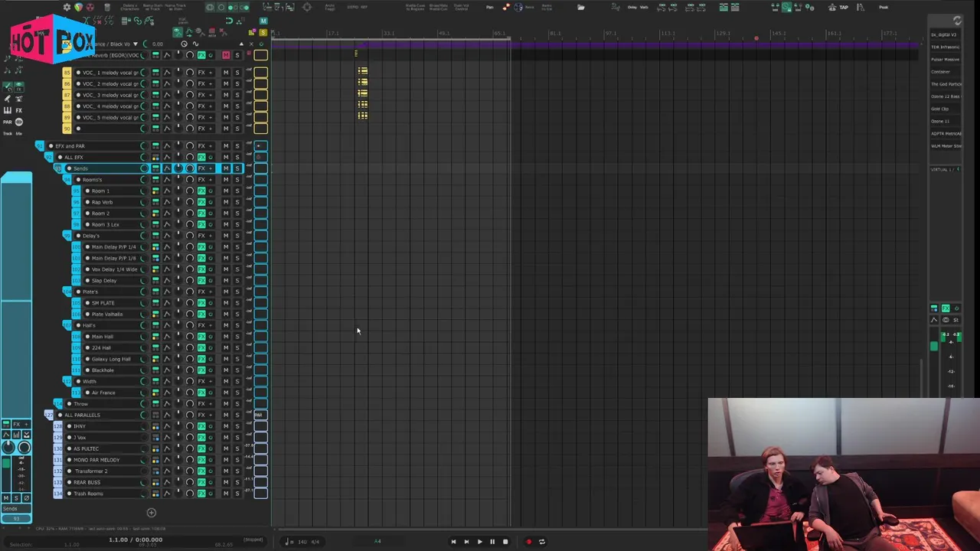The height and width of the screenshot is (551, 980).
Task: Select the MIDI item on VOC_ 1 melody track
Action: pyautogui.click(x=363, y=71)
